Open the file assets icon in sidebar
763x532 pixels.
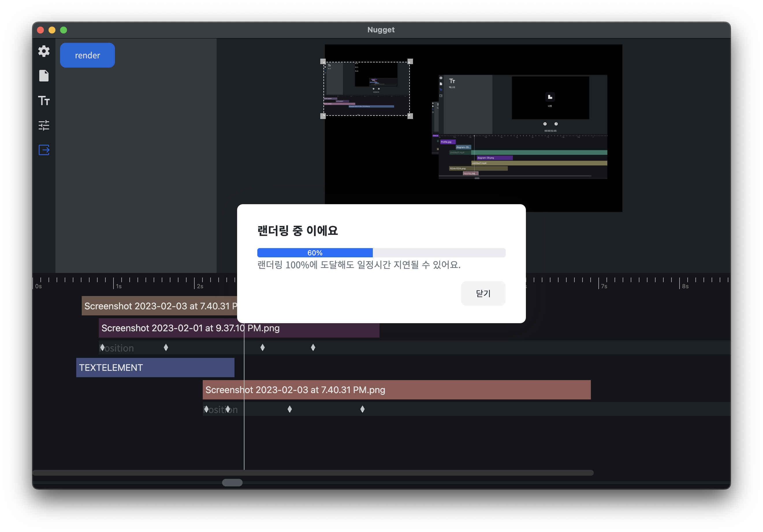click(x=44, y=76)
